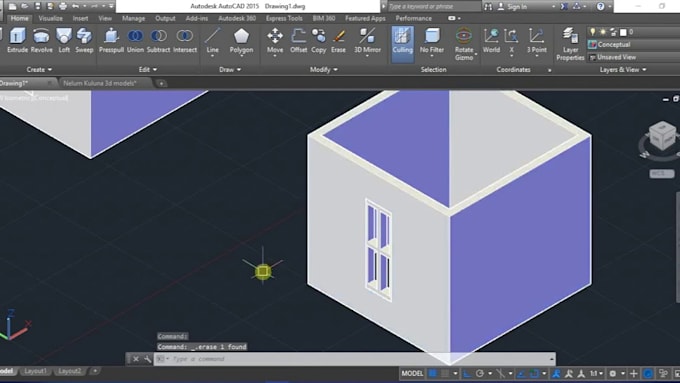Viewport: 680px width, 383px height.
Task: Open the Conceptual visual style dropdown
Action: (x=634, y=45)
